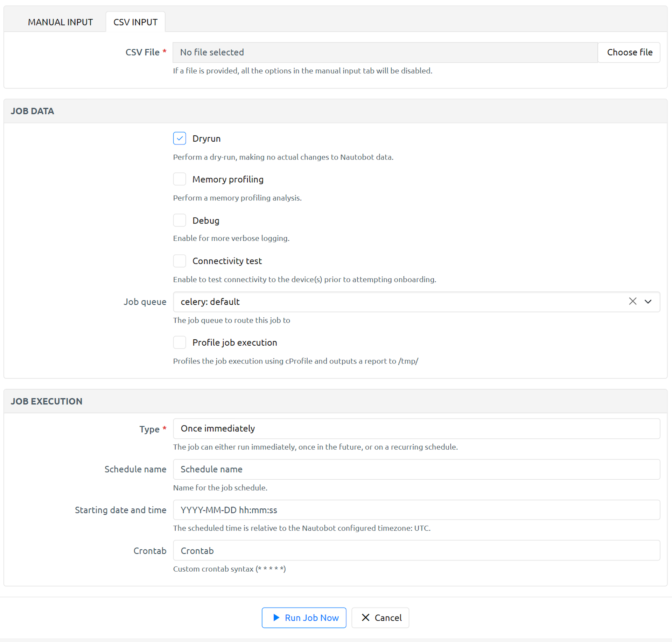This screenshot has width=672, height=642.
Task: Click the Starting date and time field
Action: coord(416,510)
